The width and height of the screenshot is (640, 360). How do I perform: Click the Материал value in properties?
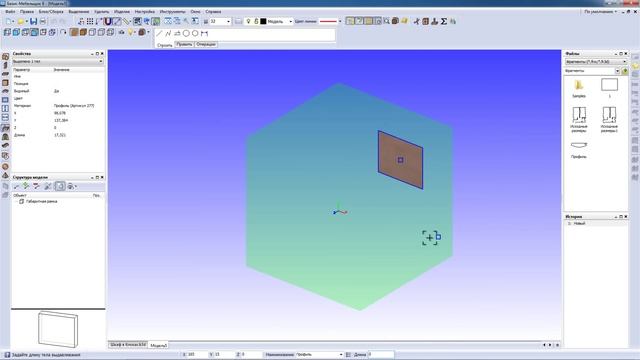click(x=74, y=106)
